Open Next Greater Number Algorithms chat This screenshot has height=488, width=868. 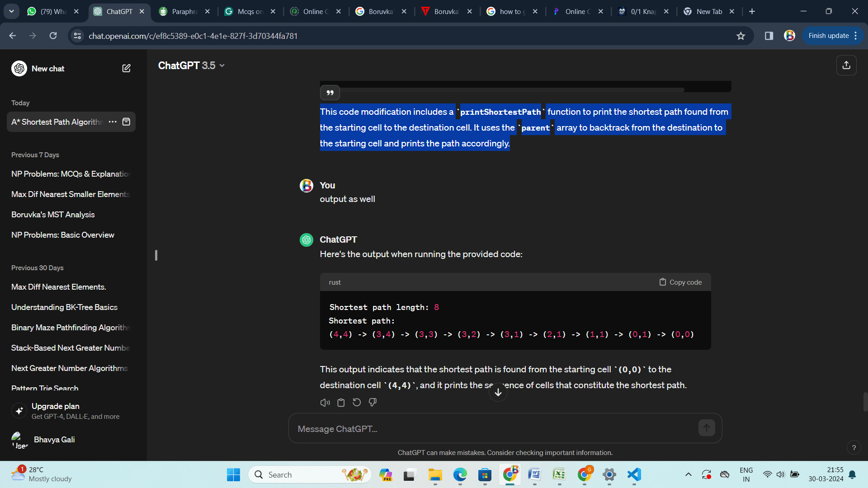[71, 368]
